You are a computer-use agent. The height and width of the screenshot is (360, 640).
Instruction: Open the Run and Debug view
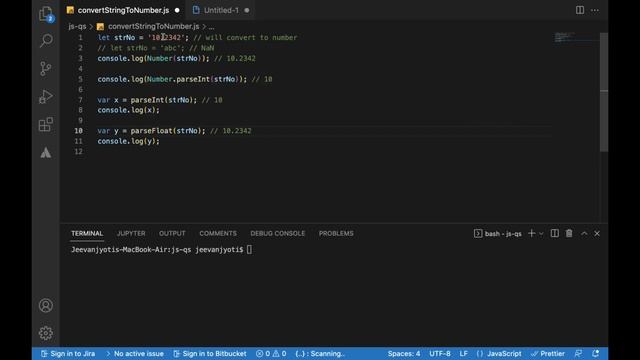pos(46,97)
